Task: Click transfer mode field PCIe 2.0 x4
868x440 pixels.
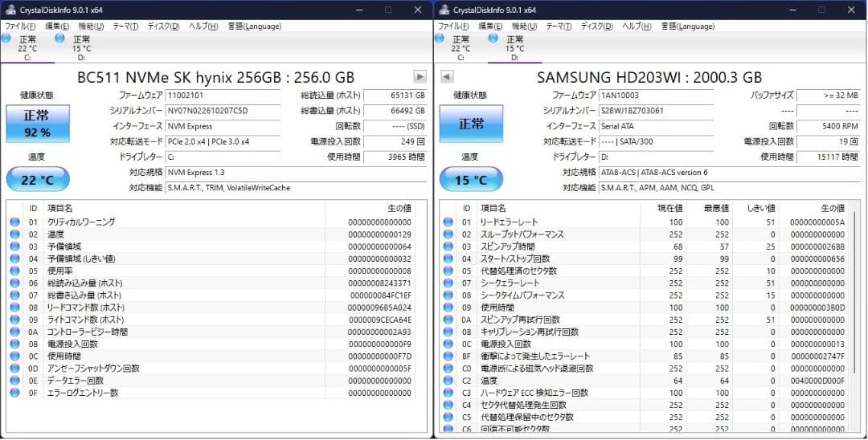Action: point(223,141)
